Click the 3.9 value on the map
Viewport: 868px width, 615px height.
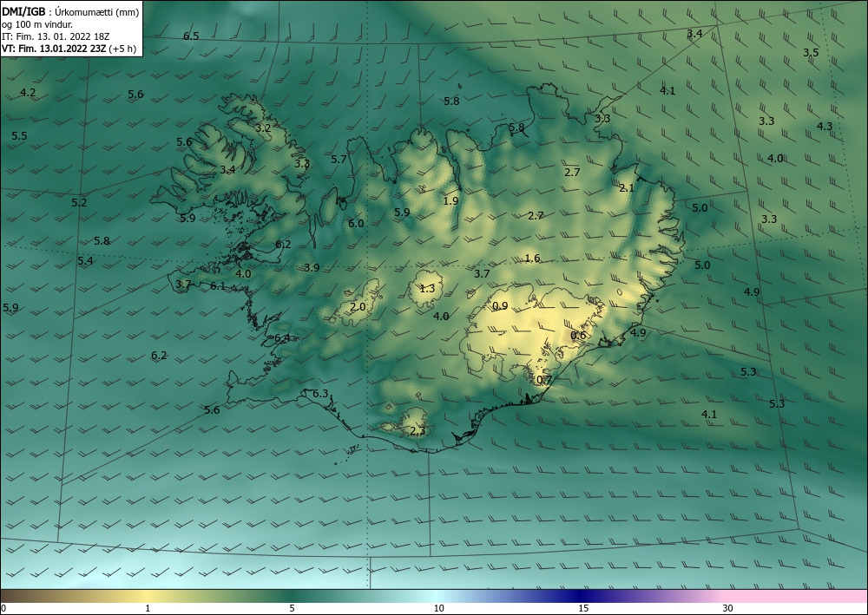point(312,268)
